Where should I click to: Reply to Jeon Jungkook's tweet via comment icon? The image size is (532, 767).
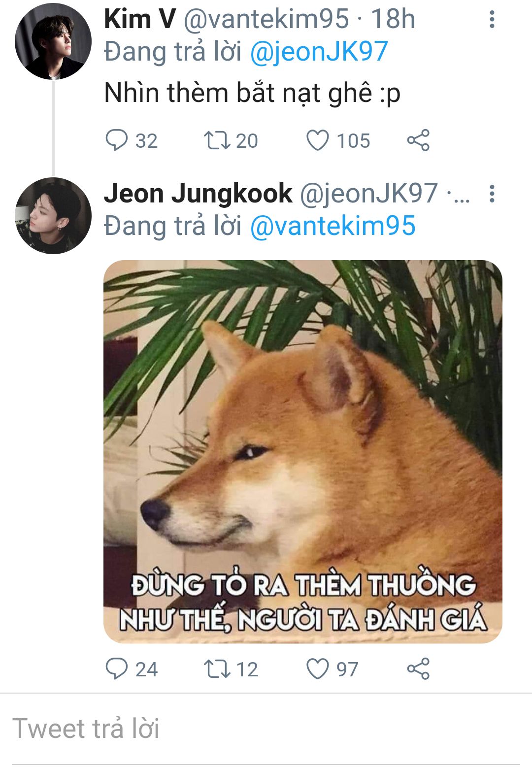click(117, 668)
